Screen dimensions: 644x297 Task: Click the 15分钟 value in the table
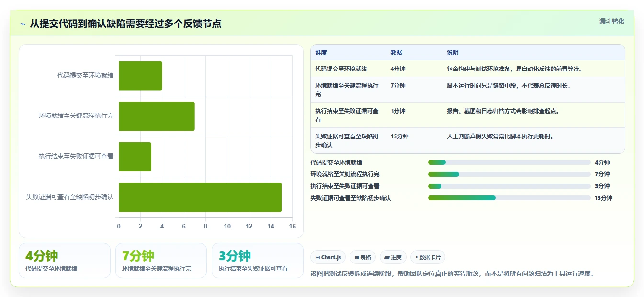coord(399,137)
